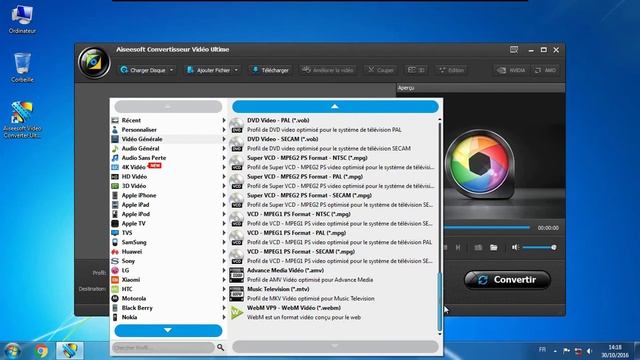Click the Nokia brand icon
Image resolution: width=640 pixels, height=360 pixels.
[x=115, y=317]
